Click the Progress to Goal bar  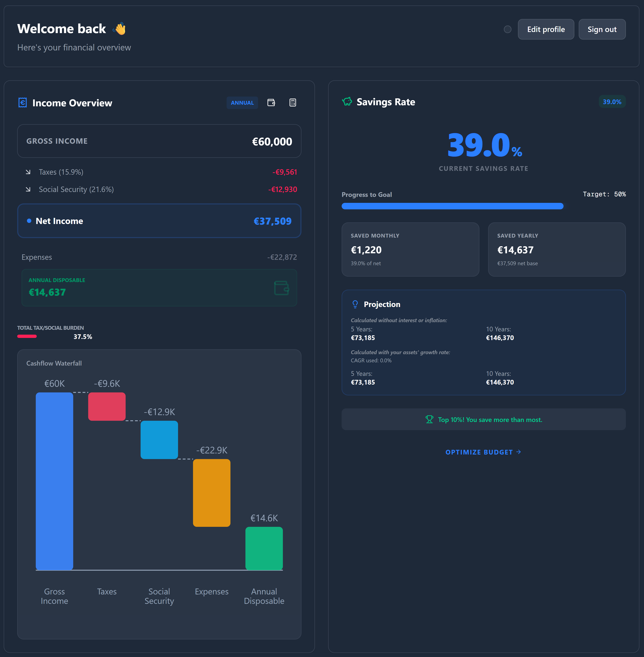(x=452, y=206)
